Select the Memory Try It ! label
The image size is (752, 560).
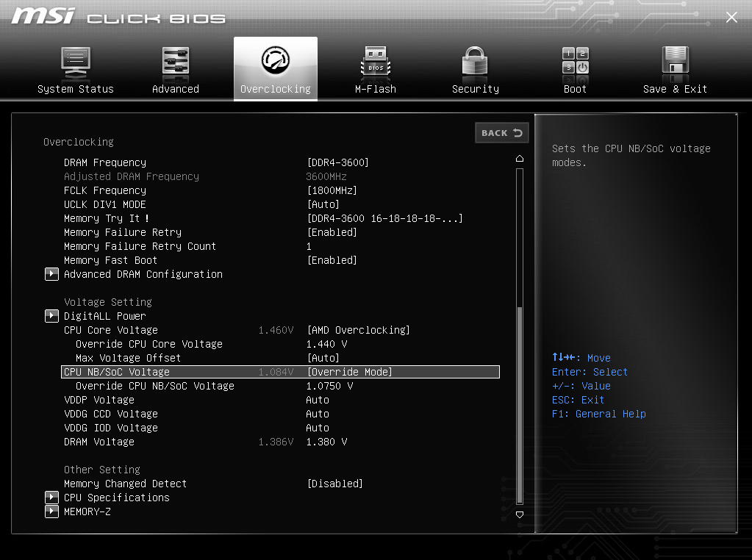pos(107,218)
